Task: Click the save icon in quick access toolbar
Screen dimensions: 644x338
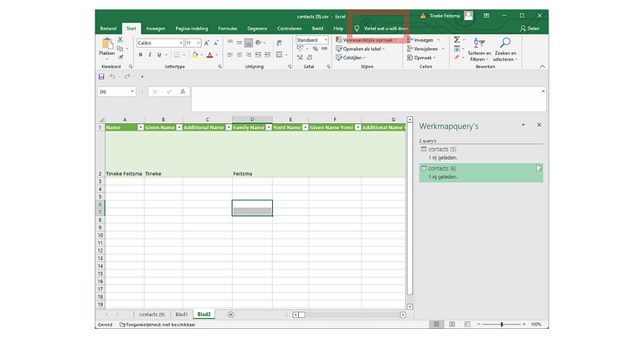Action: click(102, 76)
